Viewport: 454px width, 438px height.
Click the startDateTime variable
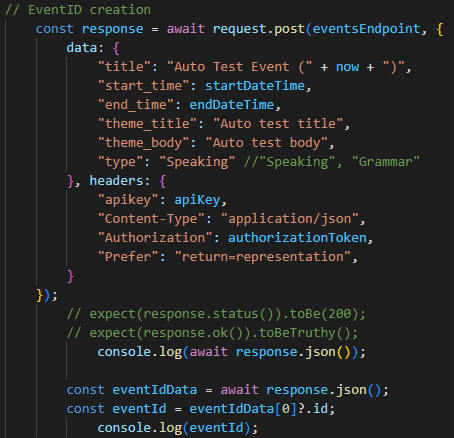click(255, 86)
